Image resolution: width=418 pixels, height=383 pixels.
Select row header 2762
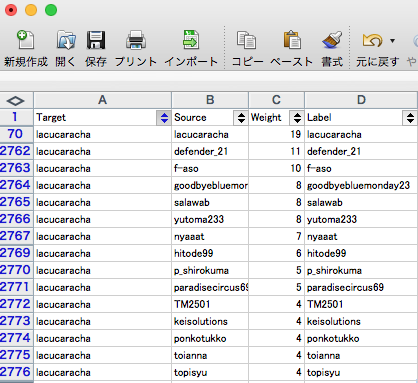(x=16, y=151)
